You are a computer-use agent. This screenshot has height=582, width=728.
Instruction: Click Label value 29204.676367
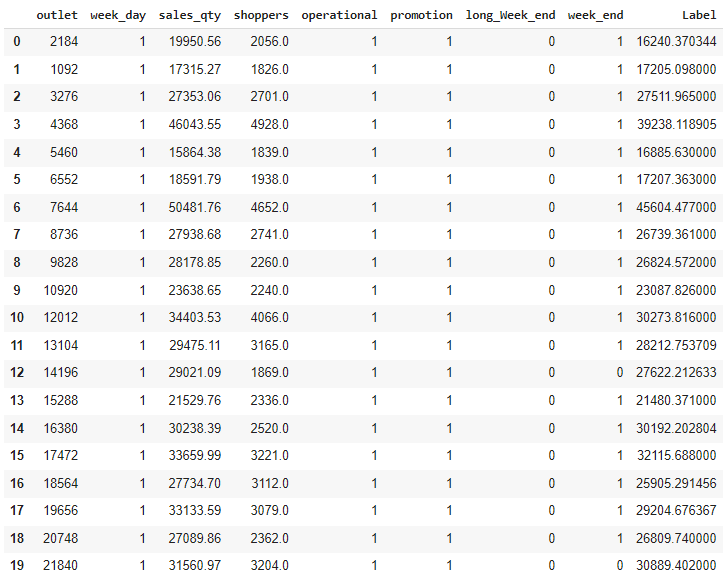676,511
